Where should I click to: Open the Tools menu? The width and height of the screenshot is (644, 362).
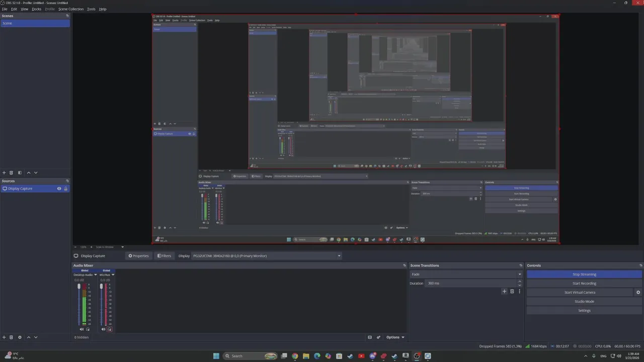point(91,9)
